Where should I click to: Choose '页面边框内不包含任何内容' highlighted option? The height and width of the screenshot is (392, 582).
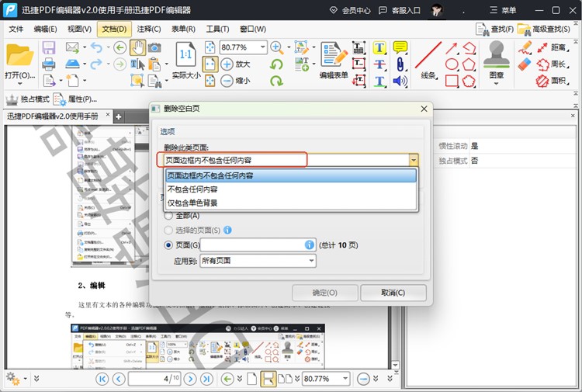tap(291, 175)
